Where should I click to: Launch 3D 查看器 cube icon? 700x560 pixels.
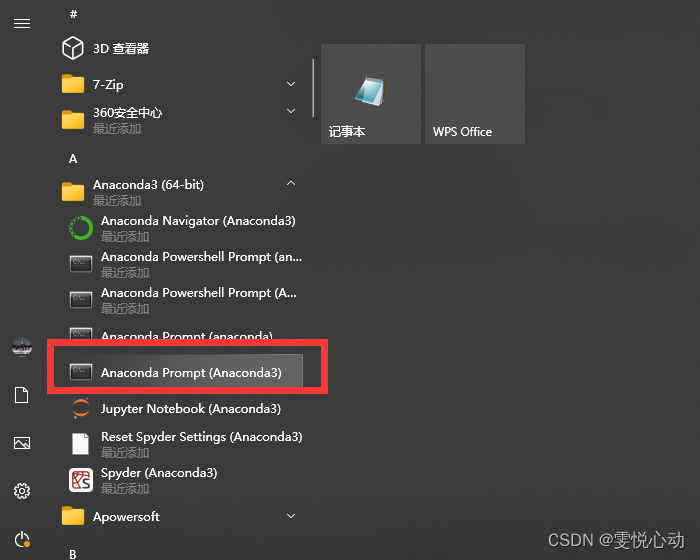[x=73, y=48]
